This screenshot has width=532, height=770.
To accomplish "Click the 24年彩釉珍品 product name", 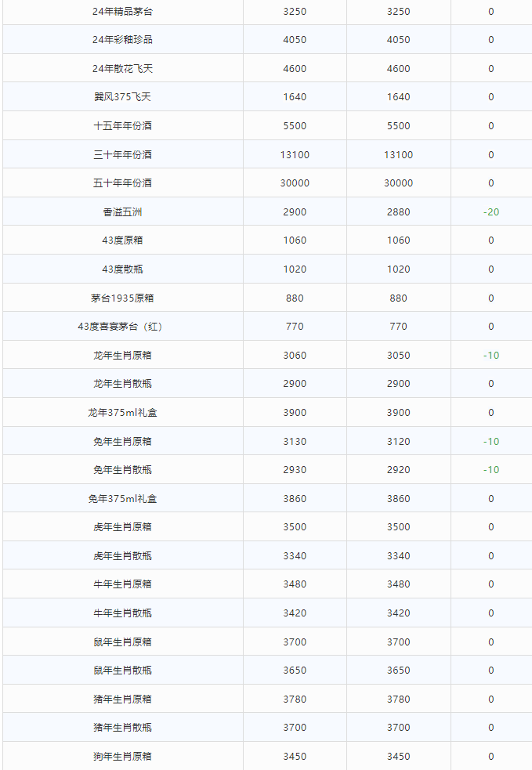I will point(122,40).
